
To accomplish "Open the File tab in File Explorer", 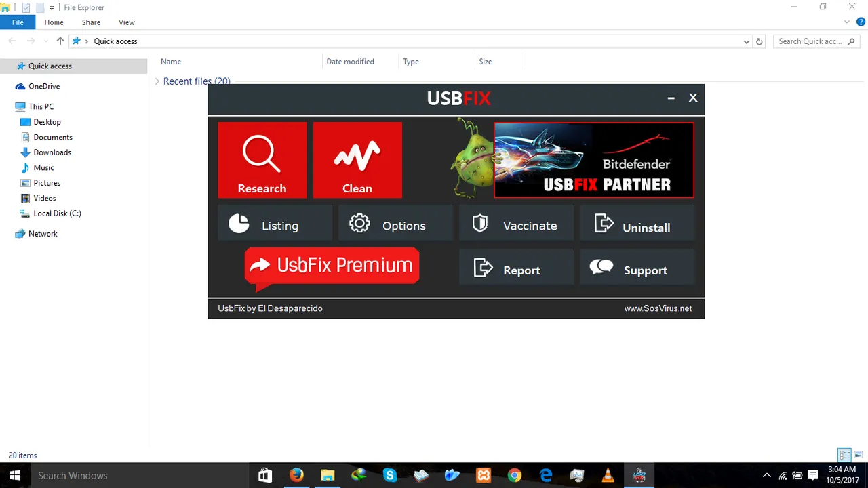I will [18, 22].
